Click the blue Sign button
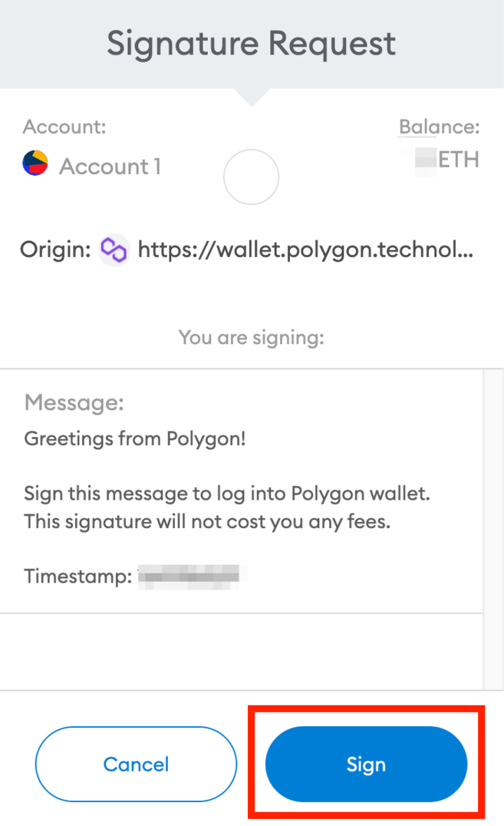Screen dimensions: 504x826 pos(366,764)
